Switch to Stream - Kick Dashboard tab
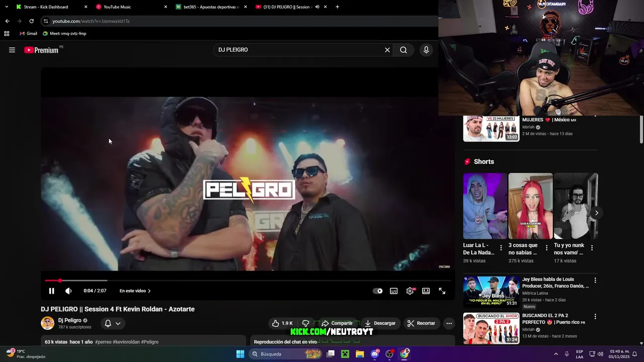This screenshot has width=644, height=362. 49,7
